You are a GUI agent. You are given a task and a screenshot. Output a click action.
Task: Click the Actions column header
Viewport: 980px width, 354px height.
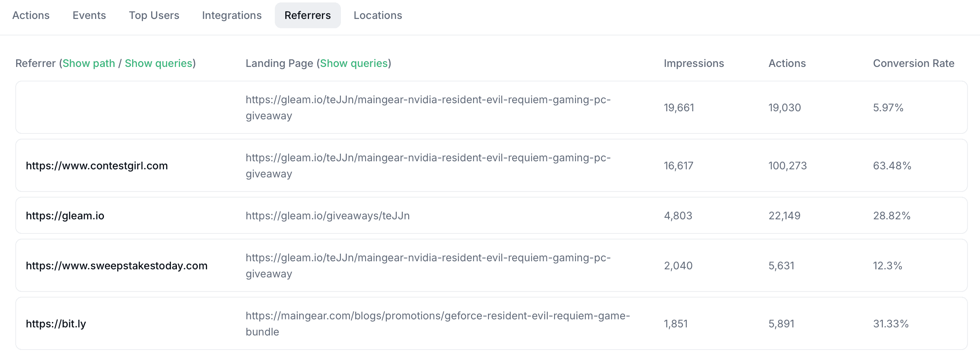(787, 63)
